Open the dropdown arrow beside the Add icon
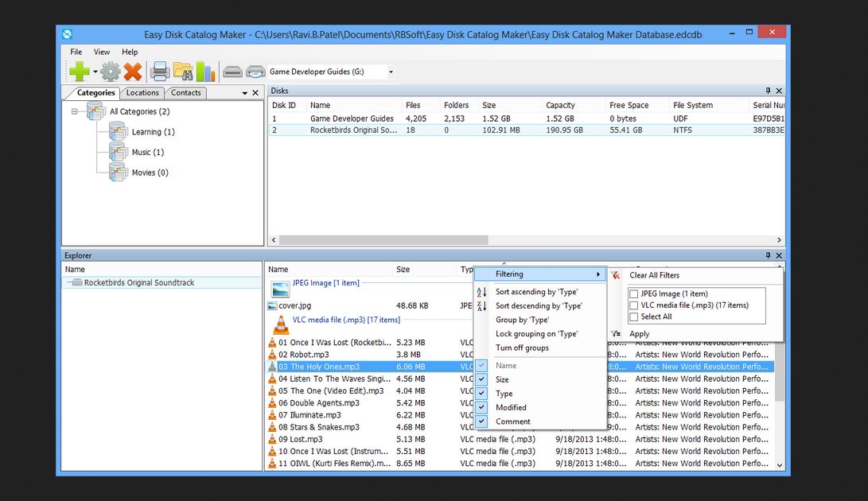Image resolution: width=868 pixels, height=501 pixels. pos(95,72)
